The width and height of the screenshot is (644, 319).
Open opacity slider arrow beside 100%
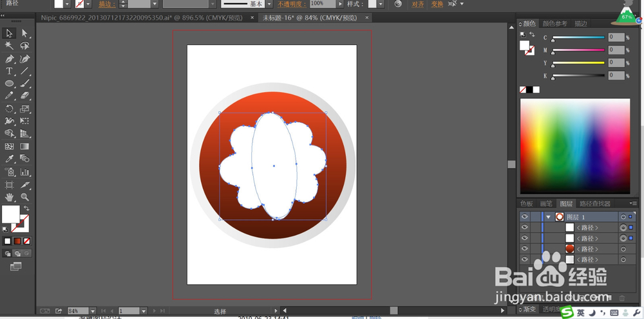click(340, 4)
